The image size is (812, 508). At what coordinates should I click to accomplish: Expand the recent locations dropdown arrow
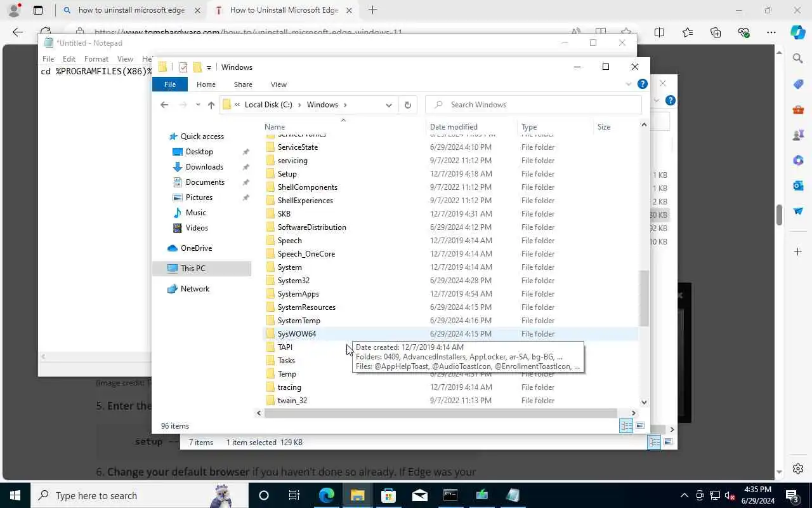pyautogui.click(x=198, y=105)
